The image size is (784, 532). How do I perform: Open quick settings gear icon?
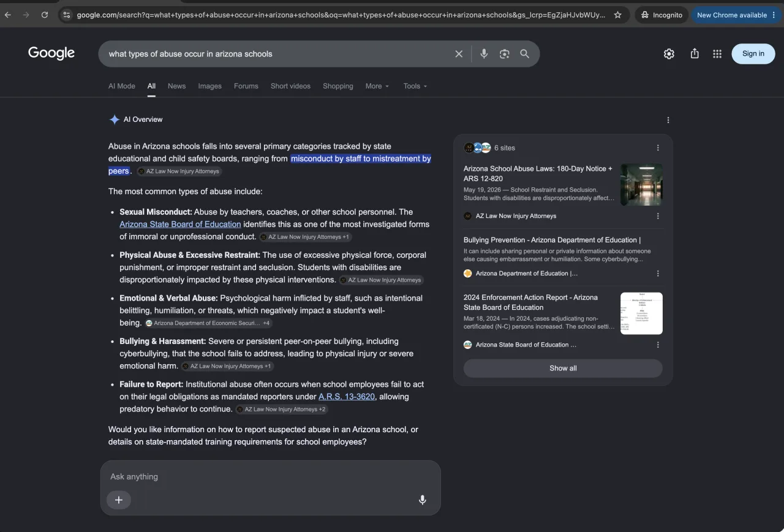669,54
